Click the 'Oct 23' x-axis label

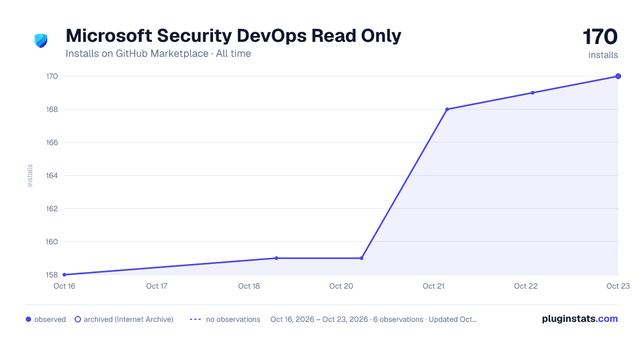(618, 286)
